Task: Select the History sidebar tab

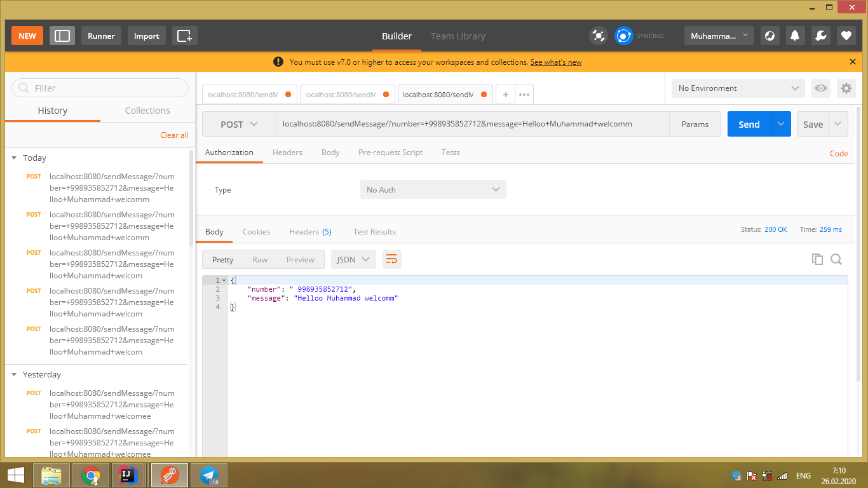Action: pos(52,111)
